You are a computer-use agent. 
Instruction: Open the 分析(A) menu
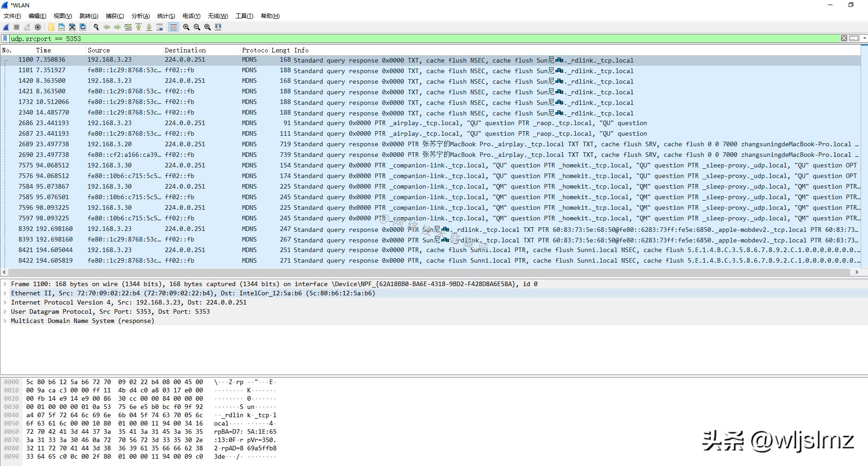140,16
